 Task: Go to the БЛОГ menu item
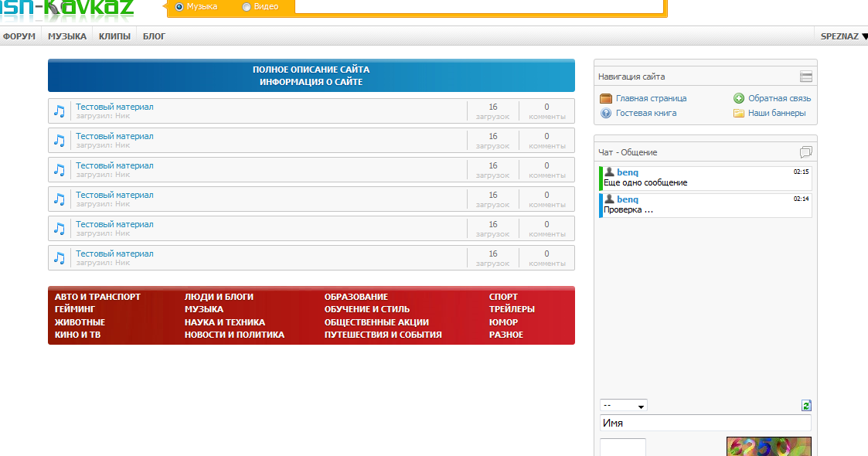click(154, 36)
